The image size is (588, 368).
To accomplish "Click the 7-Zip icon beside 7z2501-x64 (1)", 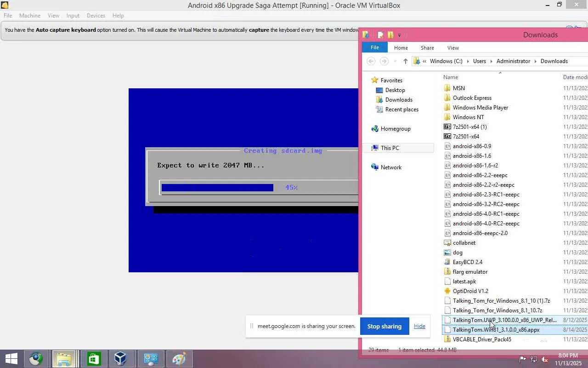I will 447,126.
